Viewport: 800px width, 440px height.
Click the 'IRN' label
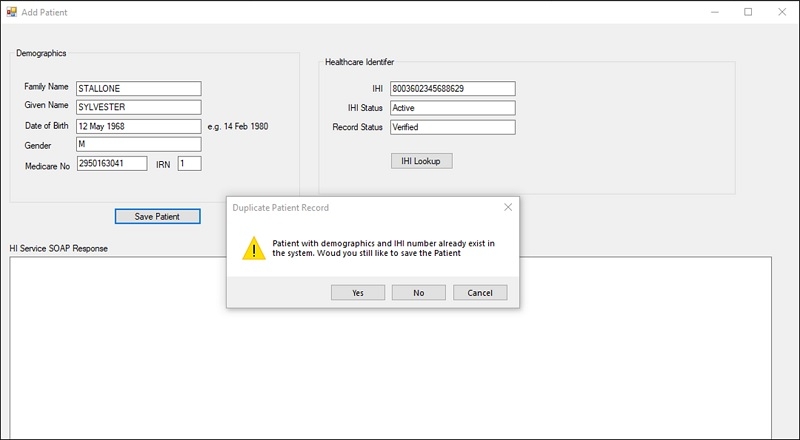point(163,165)
